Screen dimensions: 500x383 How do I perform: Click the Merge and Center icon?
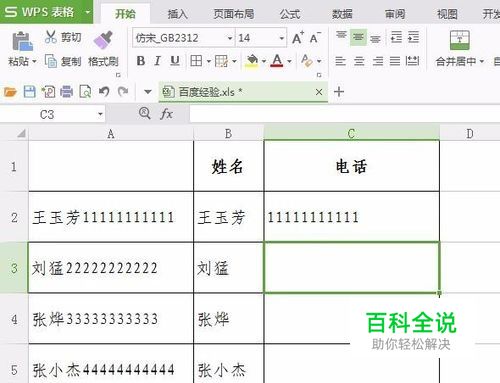pyautogui.click(x=460, y=40)
